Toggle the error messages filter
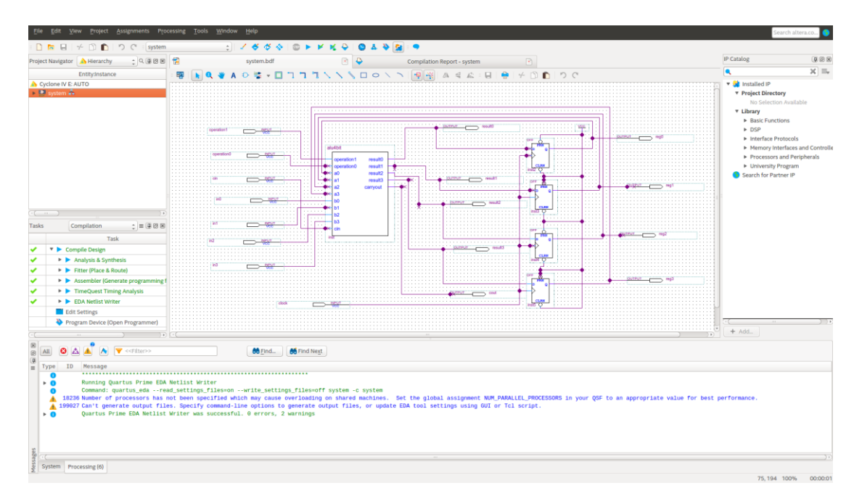Image resolution: width=862 pixels, height=504 pixels. pos(63,351)
